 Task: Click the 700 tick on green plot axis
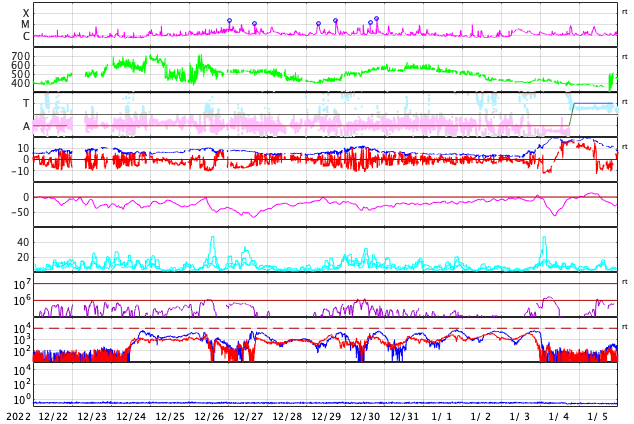pos(21,56)
